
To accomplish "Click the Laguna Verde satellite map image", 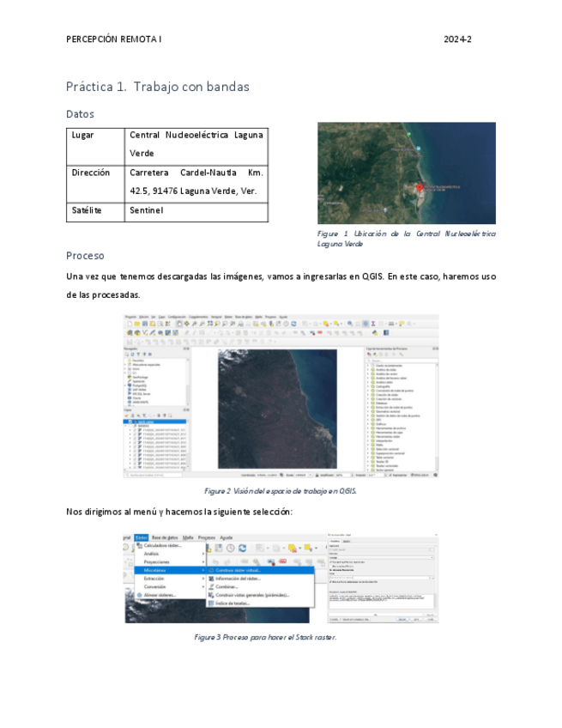I will tap(406, 173).
